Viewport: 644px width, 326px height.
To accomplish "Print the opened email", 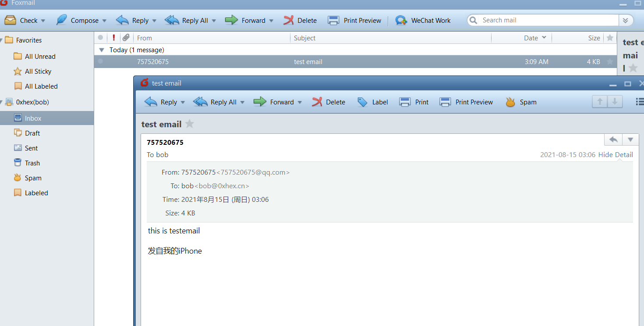I will click(x=414, y=102).
